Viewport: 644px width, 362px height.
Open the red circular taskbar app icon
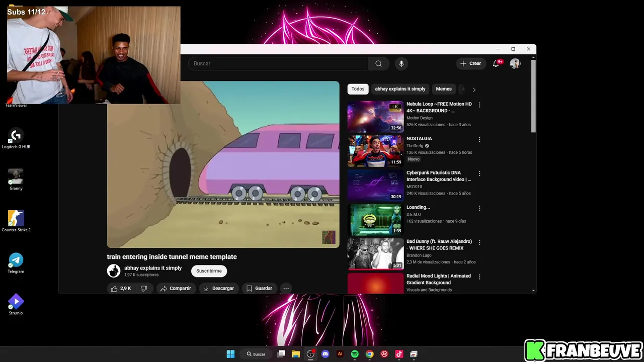click(x=384, y=354)
